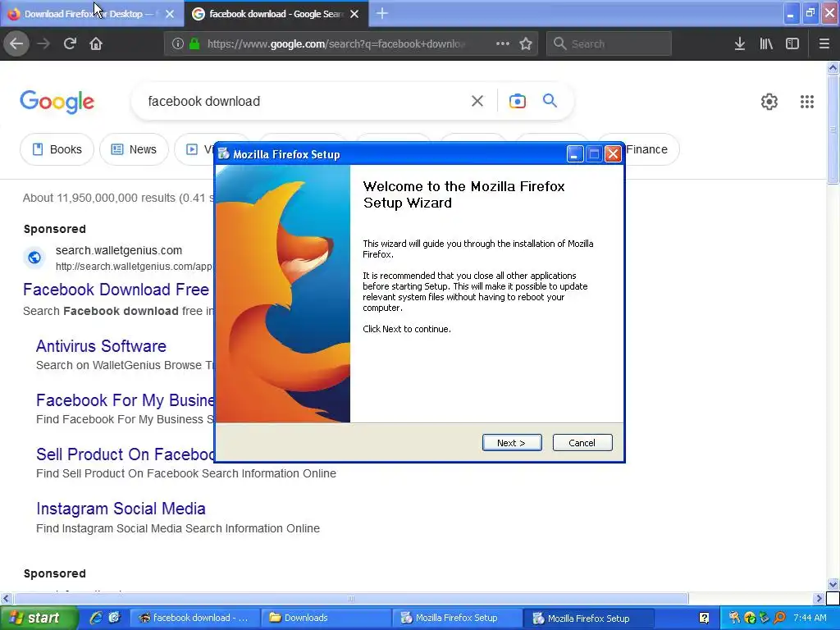
Task: Minimize the Mozilla Firefox Setup dialog
Action: pyautogui.click(x=575, y=154)
